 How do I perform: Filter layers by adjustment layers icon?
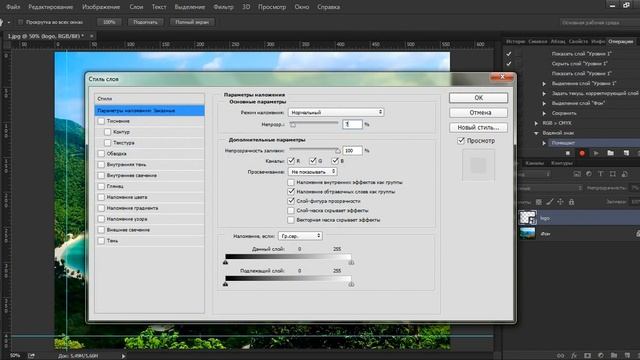[589, 174]
